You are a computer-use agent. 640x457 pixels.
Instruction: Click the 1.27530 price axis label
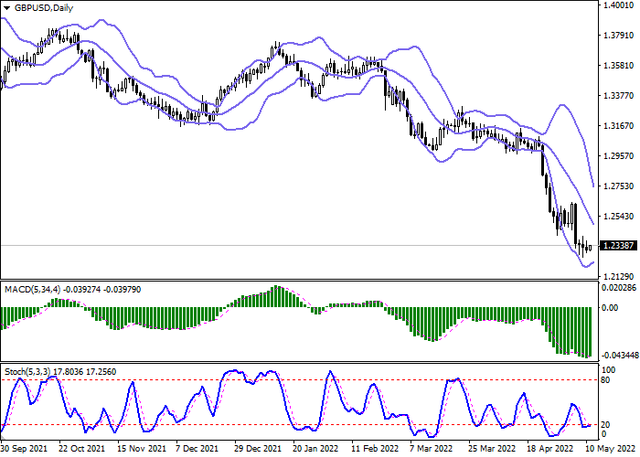[x=618, y=186]
